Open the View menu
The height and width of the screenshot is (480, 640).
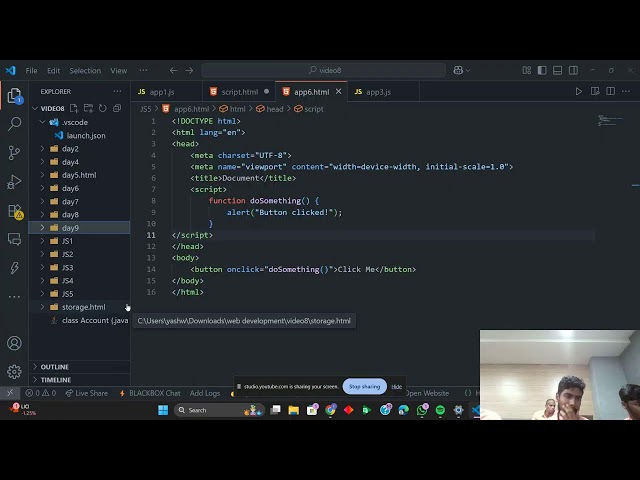coord(119,71)
